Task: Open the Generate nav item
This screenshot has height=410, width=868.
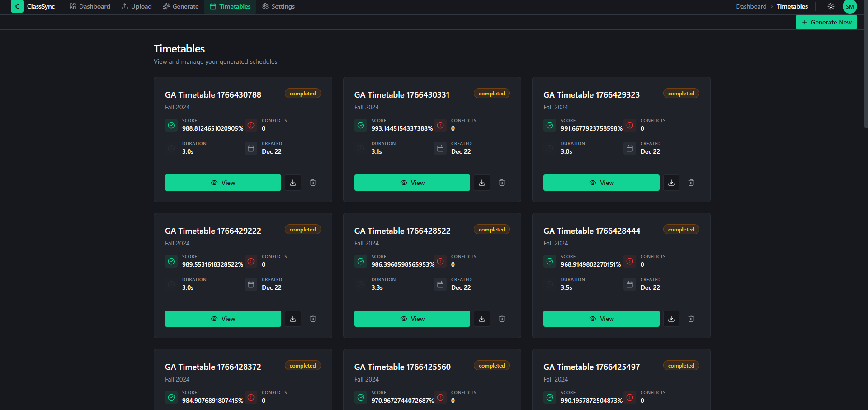Action: (181, 6)
